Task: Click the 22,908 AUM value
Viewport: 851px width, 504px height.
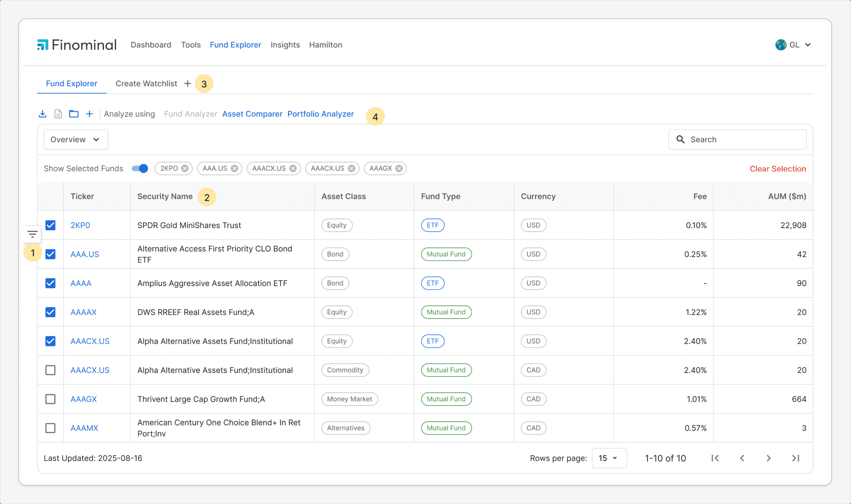Action: 793,225
